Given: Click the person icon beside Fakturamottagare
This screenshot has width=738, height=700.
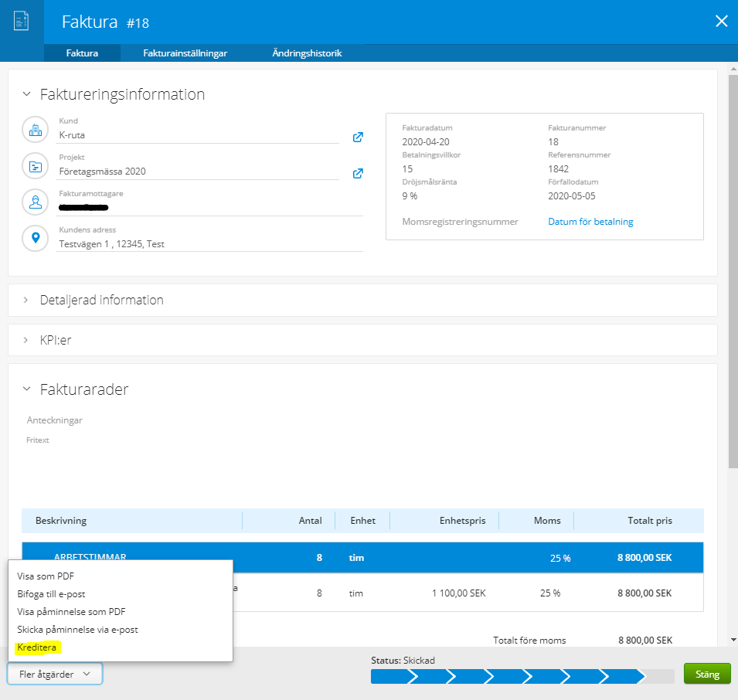Looking at the screenshot, I should (35, 202).
